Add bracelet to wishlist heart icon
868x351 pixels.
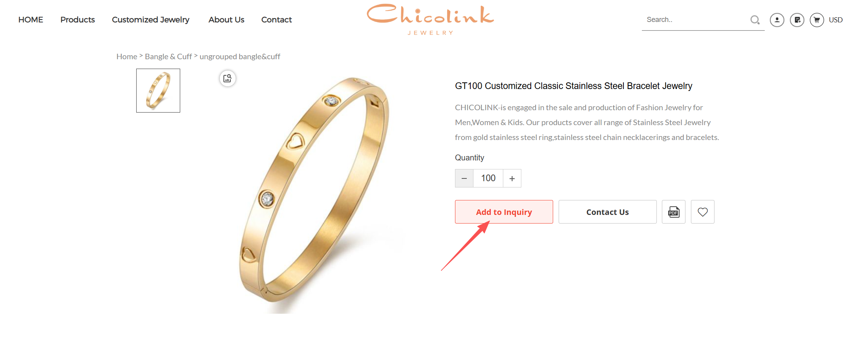pos(703,212)
